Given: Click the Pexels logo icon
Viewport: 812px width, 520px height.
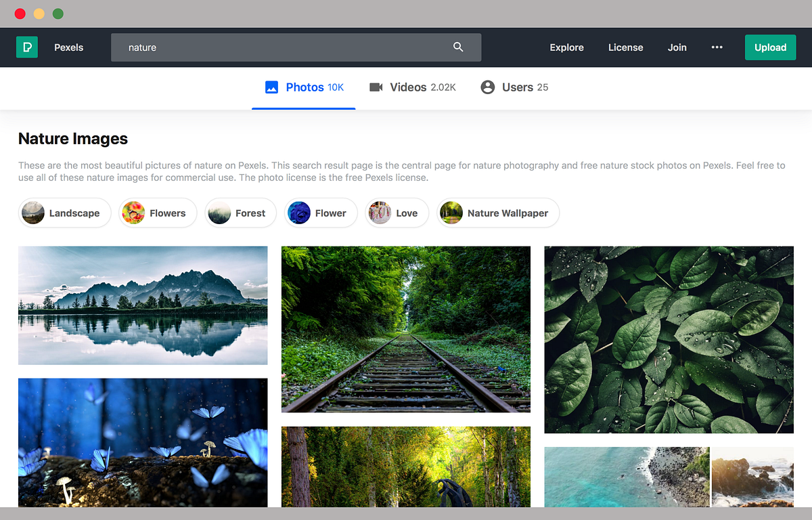Looking at the screenshot, I should click(27, 47).
